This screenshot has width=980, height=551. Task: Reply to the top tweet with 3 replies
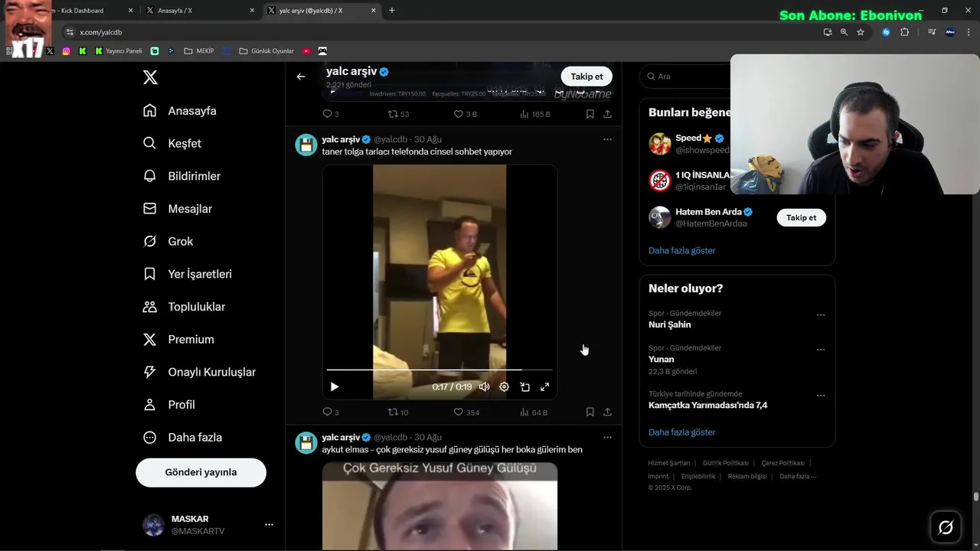331,114
